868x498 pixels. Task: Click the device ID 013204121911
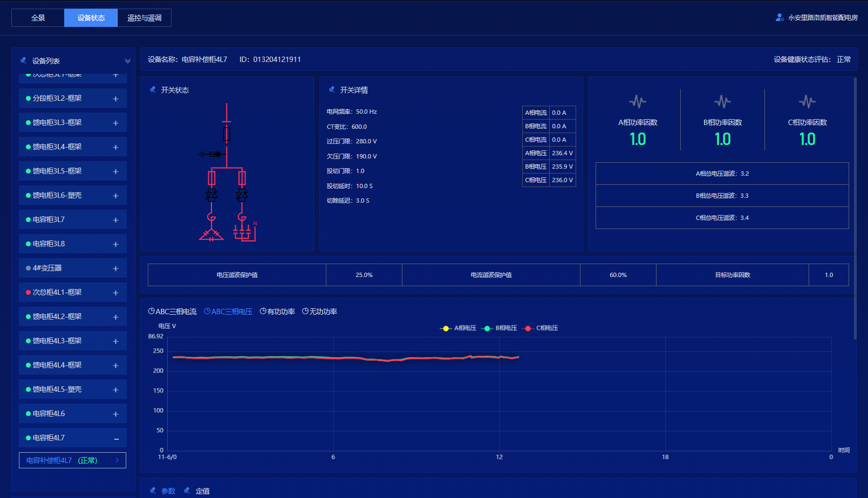pos(277,59)
